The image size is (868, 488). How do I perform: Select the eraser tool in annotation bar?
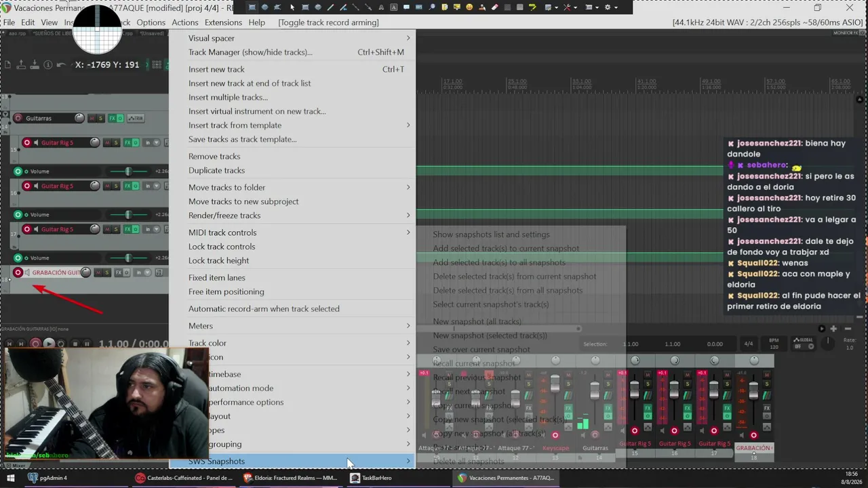495,7
